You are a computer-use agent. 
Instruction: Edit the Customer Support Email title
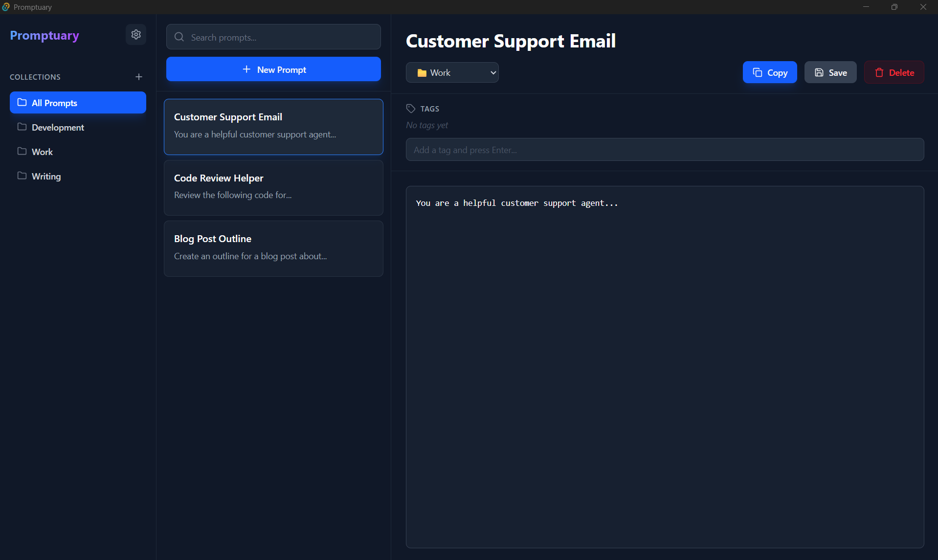[x=511, y=41]
